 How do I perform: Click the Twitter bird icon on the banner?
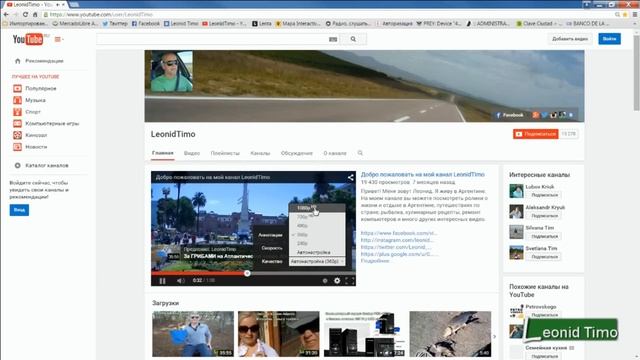(544, 115)
